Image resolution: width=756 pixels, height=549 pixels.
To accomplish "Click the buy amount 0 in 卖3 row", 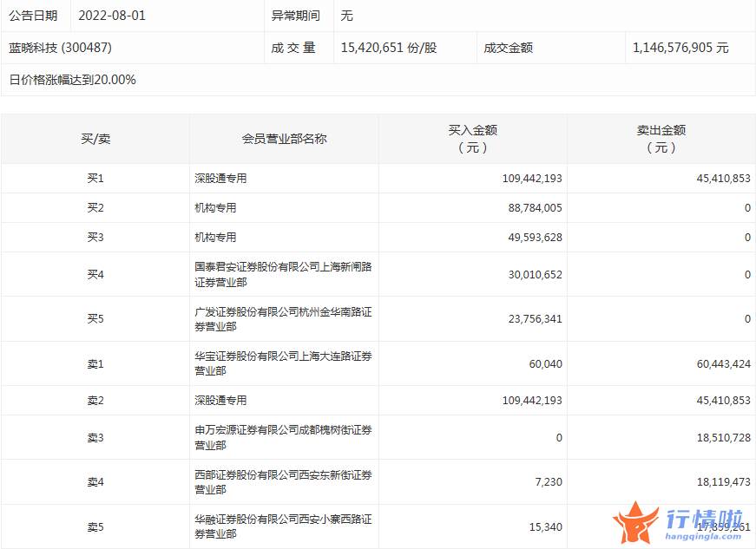I will click(559, 438).
